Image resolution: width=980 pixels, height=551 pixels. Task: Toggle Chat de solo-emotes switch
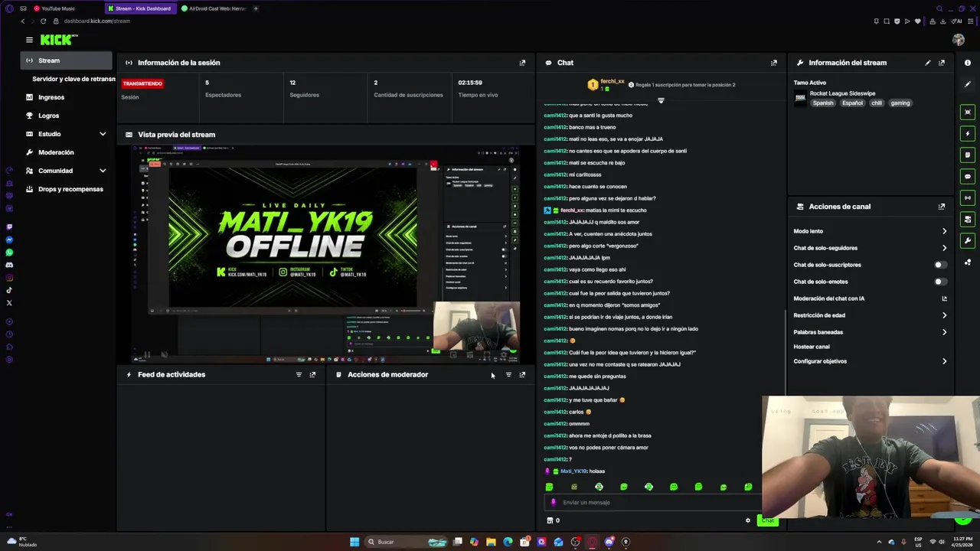tap(940, 282)
